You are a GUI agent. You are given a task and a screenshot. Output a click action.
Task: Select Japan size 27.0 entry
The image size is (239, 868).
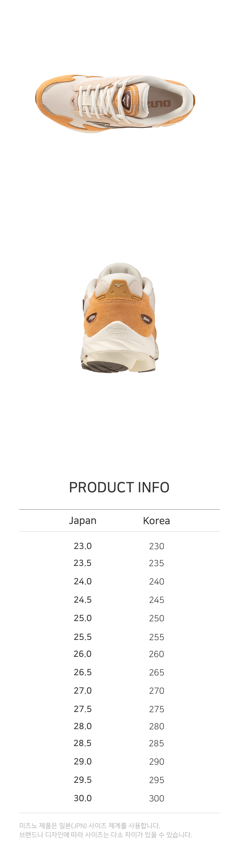coord(83,690)
